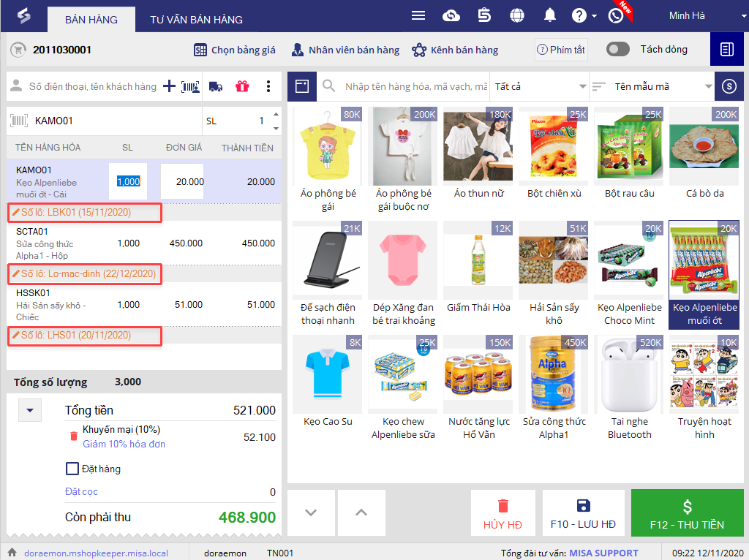Viewport: 749px width, 560px height.
Task: Click the cart icon beside invoice number
Action: [x=18, y=50]
